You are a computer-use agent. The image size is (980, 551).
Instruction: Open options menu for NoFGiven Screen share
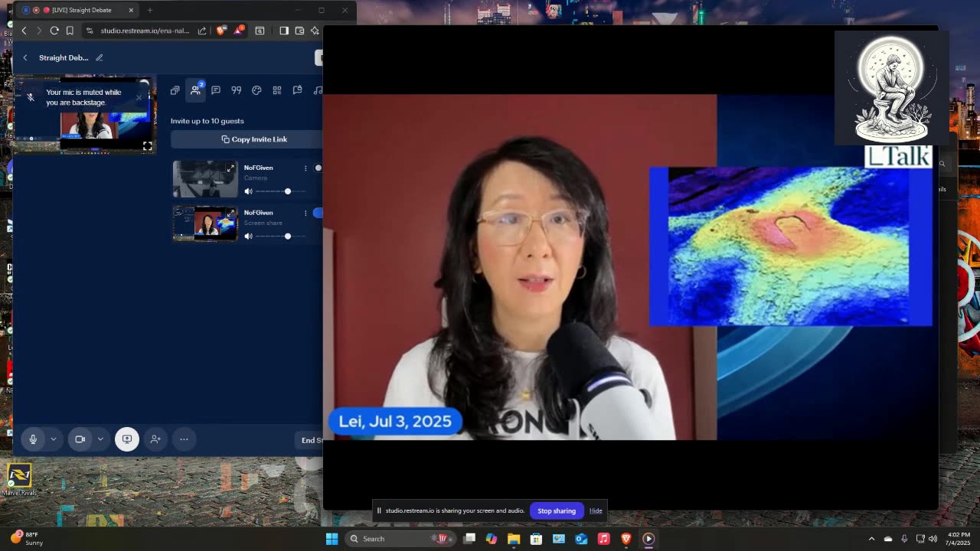pos(305,213)
